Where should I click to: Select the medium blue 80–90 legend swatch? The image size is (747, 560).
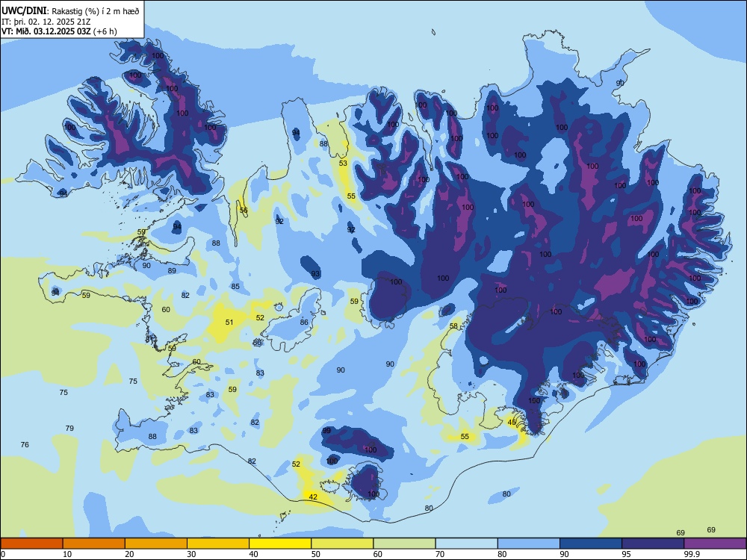click(x=529, y=544)
